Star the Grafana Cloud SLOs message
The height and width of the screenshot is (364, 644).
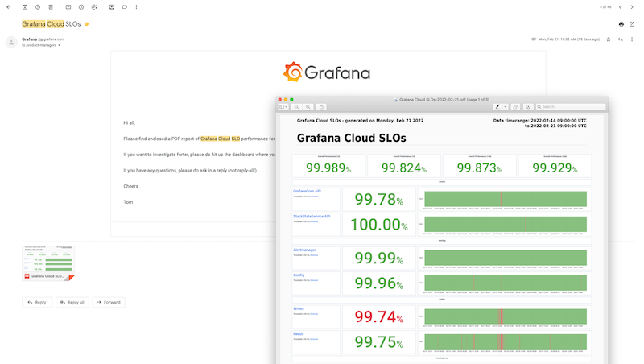609,39
